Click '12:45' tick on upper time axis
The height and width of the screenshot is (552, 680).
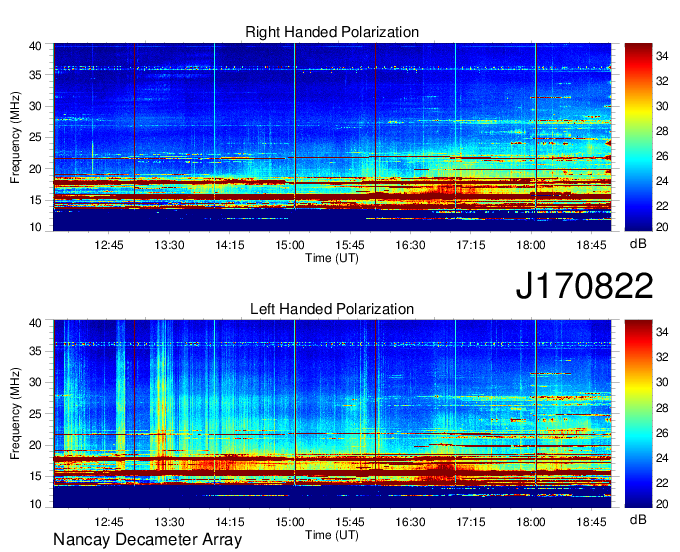click(109, 245)
